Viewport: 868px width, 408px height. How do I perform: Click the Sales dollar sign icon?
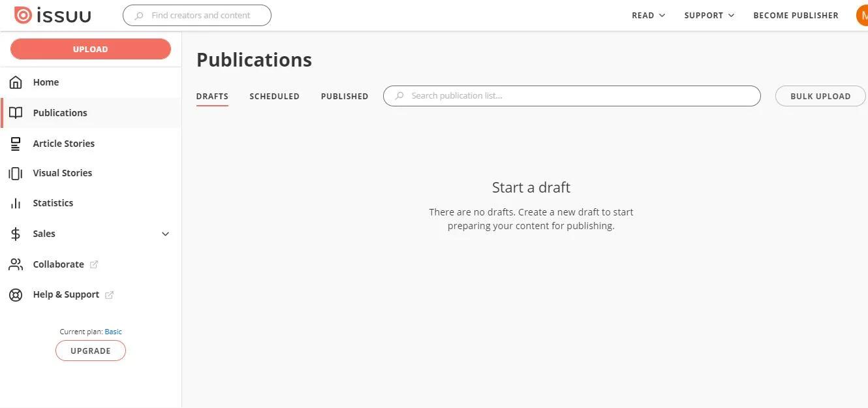(x=16, y=234)
